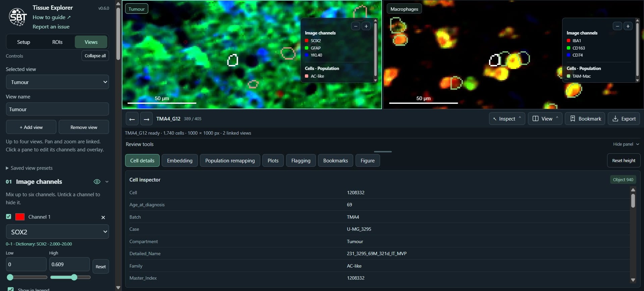Screen dimensions: 644x291
Task: Select the Views tab
Action: pos(91,42)
